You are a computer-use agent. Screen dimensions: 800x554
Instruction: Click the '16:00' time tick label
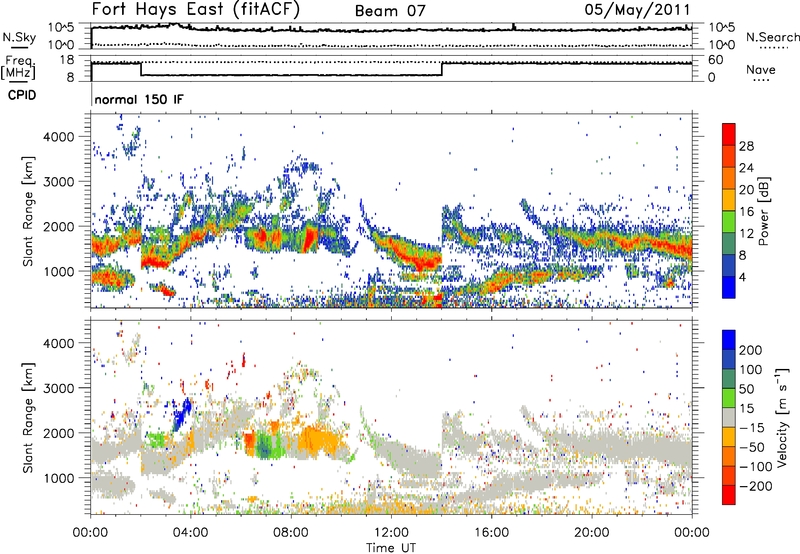point(491,533)
